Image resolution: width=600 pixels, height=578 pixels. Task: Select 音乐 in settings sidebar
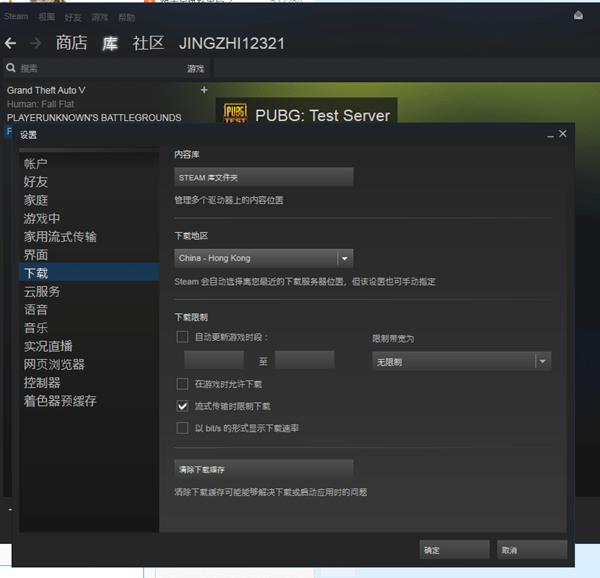pyautogui.click(x=89, y=327)
